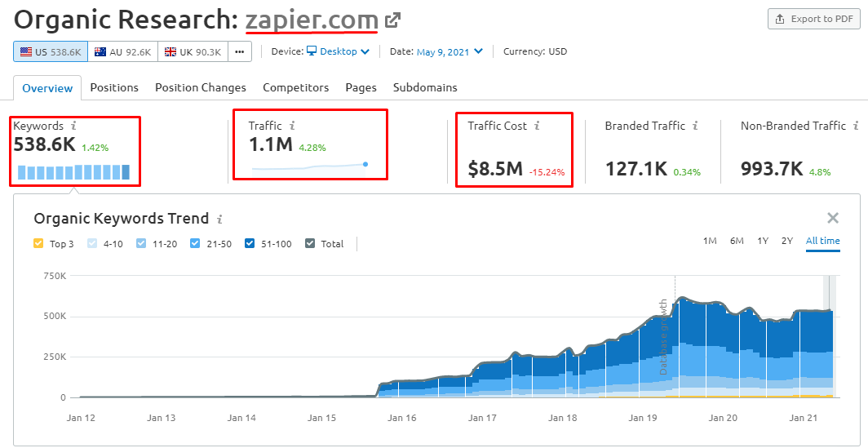Image resolution: width=868 pixels, height=448 pixels.
Task: Go to the Subdomains tab
Action: [x=425, y=87]
